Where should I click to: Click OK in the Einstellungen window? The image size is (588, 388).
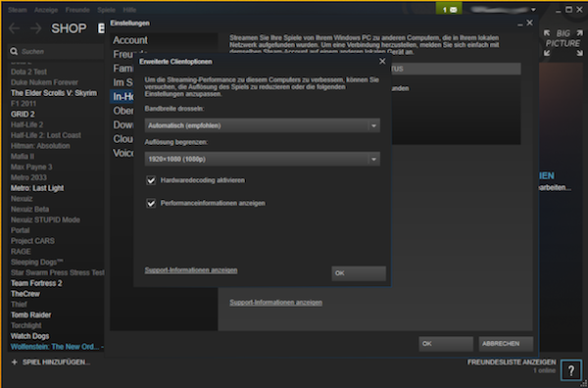[x=446, y=344]
